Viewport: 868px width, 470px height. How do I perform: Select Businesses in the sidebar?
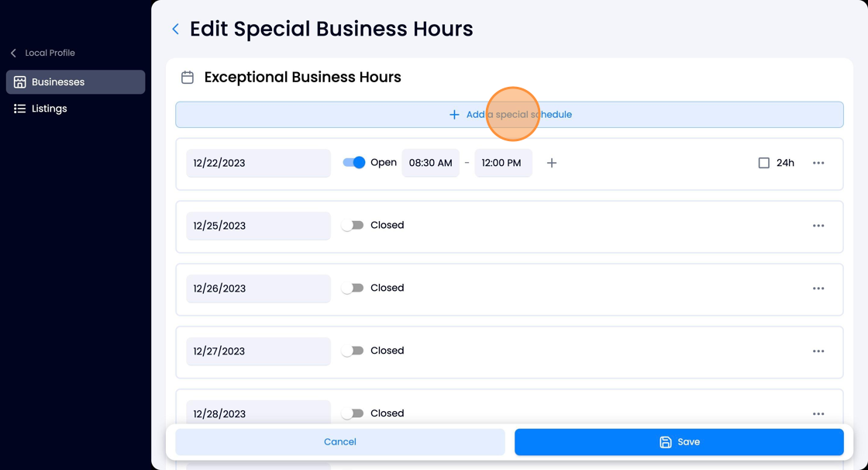tap(76, 82)
